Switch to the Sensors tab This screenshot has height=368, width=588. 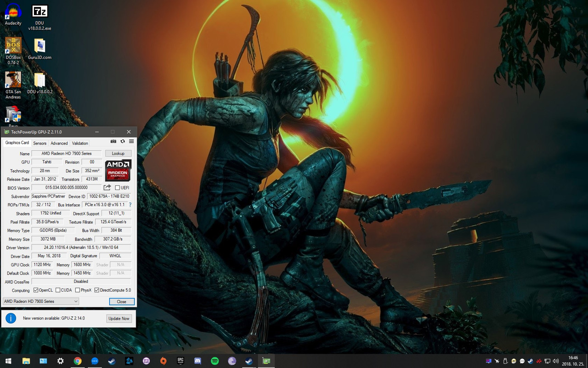40,143
